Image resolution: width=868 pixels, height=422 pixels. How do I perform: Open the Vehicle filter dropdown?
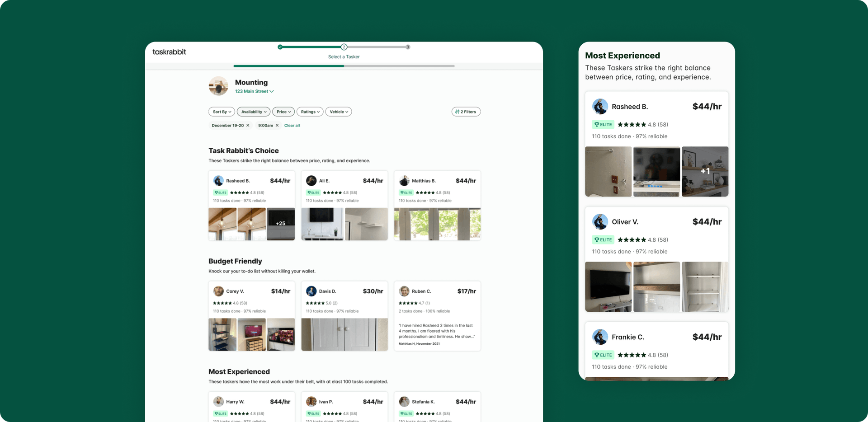(338, 112)
